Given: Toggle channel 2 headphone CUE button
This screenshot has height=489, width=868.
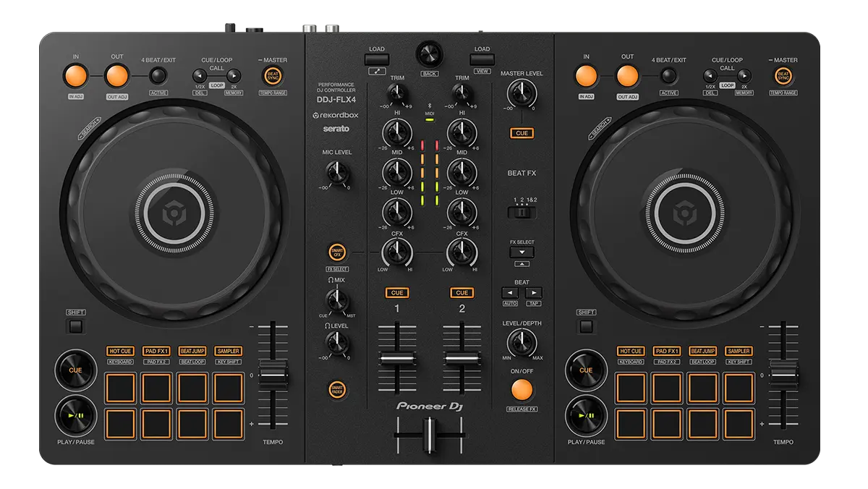Looking at the screenshot, I should [462, 293].
